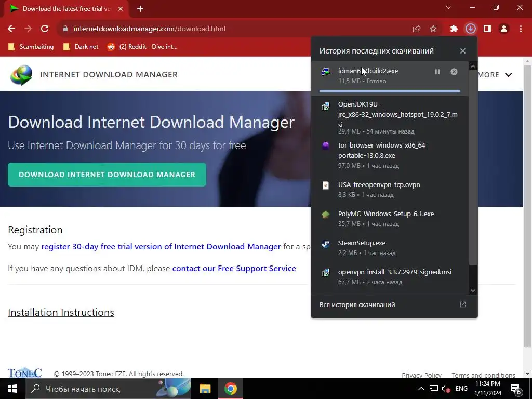The height and width of the screenshot is (399, 532).
Task: Click the address bar URL
Action: [150, 29]
